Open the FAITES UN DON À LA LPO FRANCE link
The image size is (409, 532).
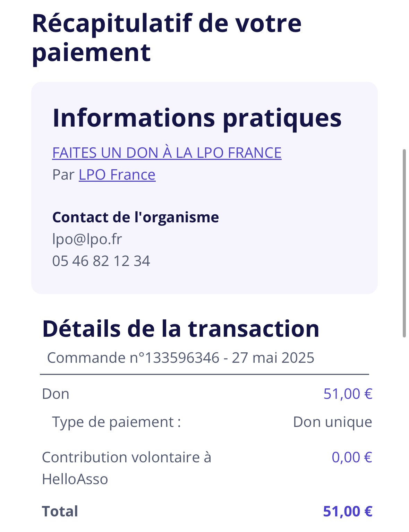click(x=167, y=153)
